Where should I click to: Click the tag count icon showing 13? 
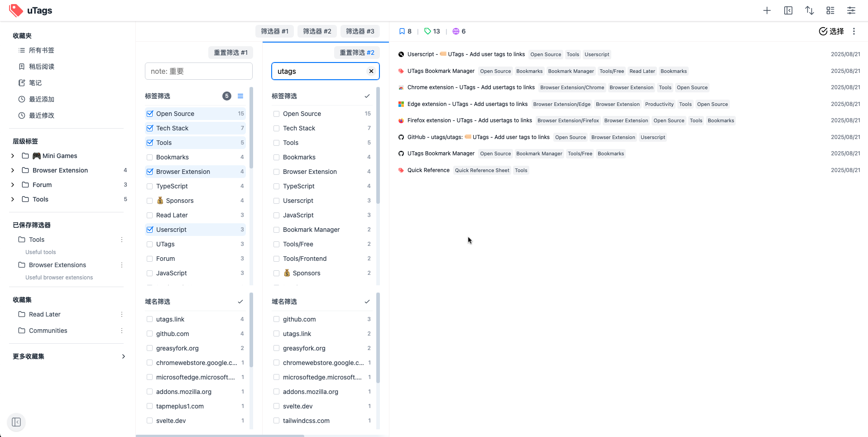tap(427, 31)
